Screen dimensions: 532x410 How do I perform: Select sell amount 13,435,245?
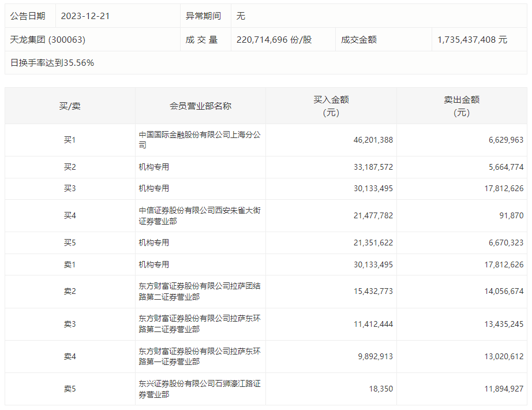(x=504, y=325)
